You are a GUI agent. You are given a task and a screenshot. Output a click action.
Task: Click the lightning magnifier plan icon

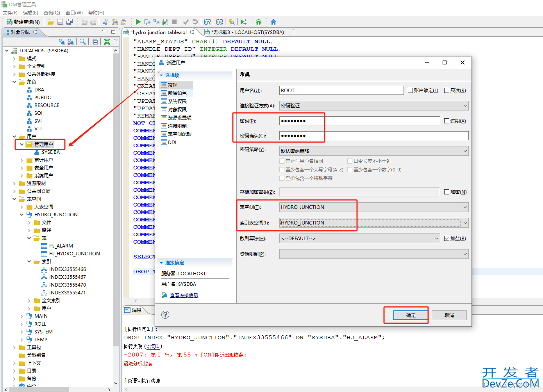232,22
